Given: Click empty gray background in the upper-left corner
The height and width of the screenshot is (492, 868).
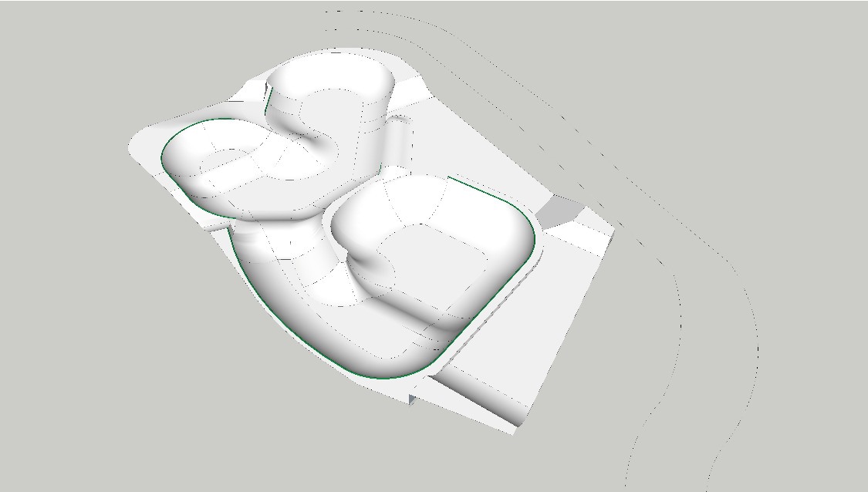Looking at the screenshot, I should tap(62, 46).
